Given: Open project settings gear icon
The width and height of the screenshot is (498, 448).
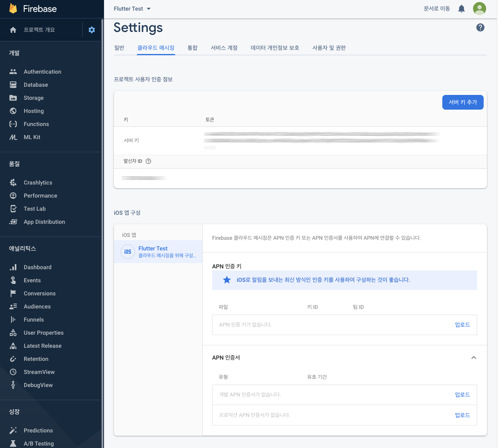Looking at the screenshot, I should 92,30.
